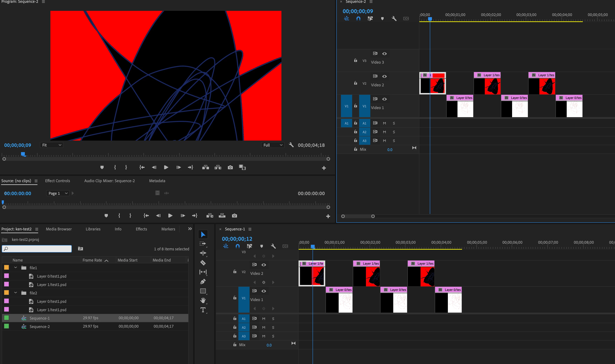
Task: Mute audio track A1 in Sequence-2
Action: pos(385,123)
